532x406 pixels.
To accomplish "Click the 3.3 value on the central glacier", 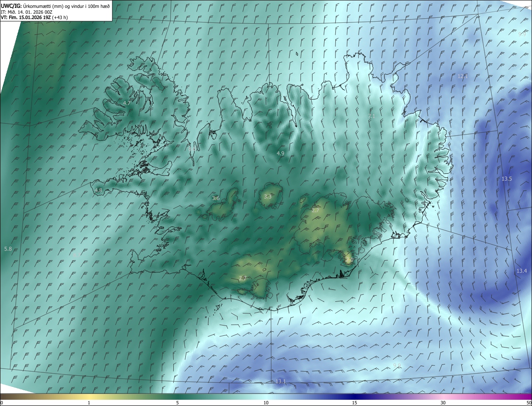I will (268, 196).
